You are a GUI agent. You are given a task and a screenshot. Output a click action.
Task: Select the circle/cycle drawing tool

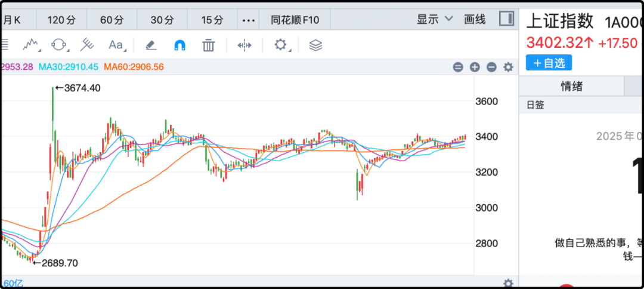(x=60, y=45)
